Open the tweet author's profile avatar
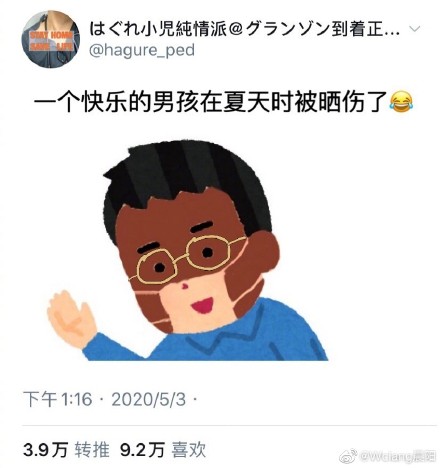440x468 pixels. click(51, 39)
